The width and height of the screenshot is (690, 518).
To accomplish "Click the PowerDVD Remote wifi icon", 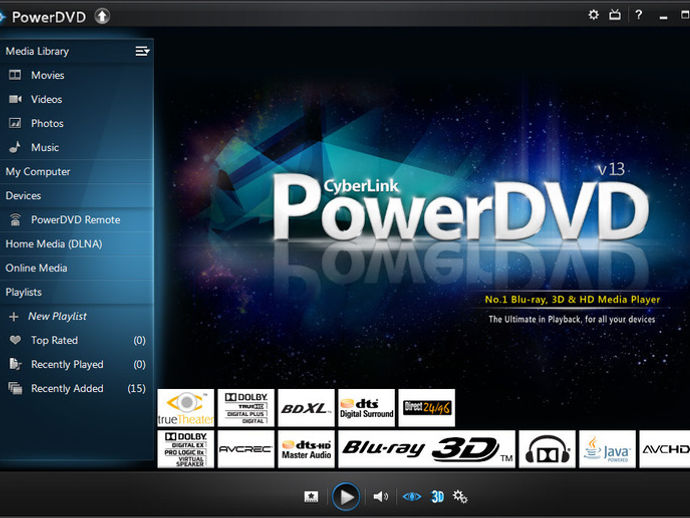I will coord(15,219).
